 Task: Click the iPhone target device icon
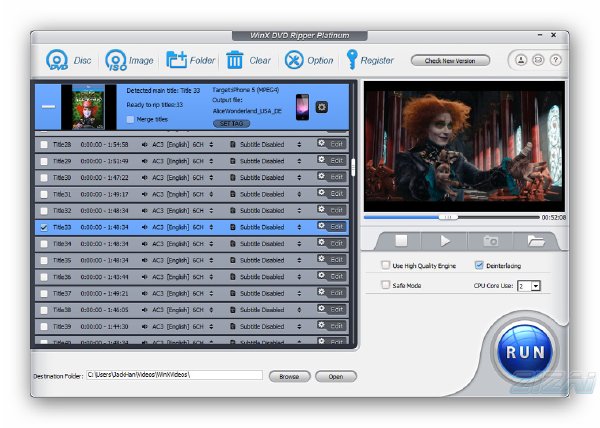pos(302,107)
